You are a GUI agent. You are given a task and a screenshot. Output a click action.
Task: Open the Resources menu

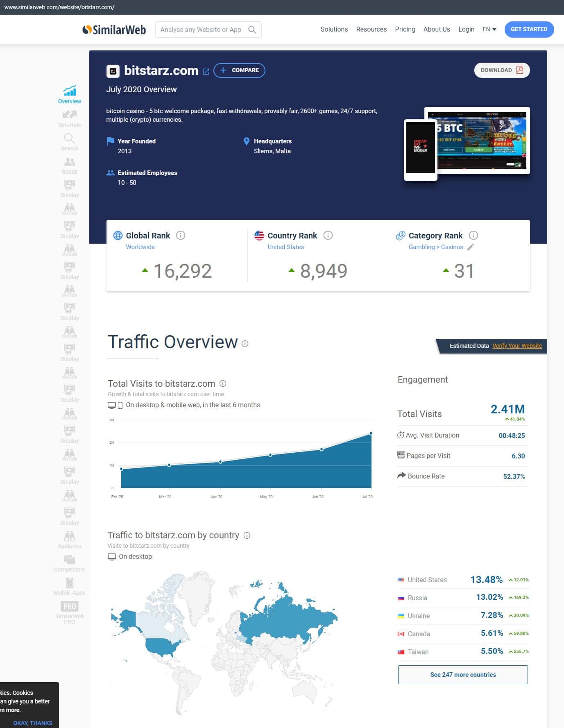point(371,29)
